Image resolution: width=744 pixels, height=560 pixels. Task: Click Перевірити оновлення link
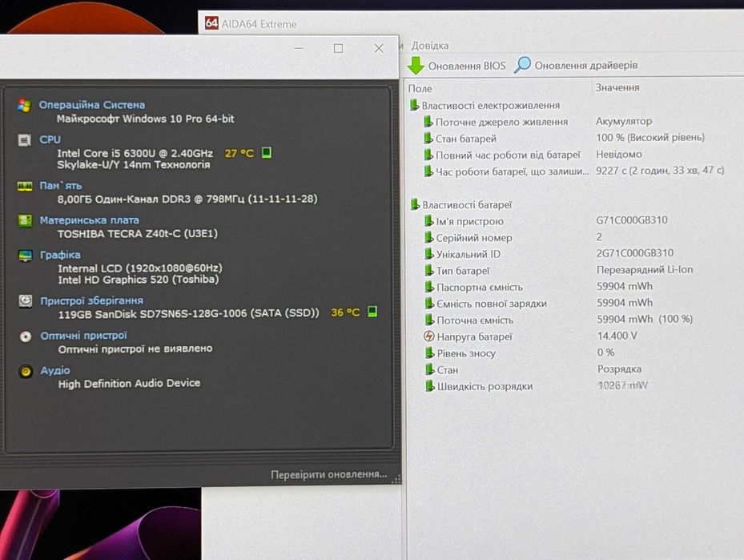pyautogui.click(x=329, y=474)
